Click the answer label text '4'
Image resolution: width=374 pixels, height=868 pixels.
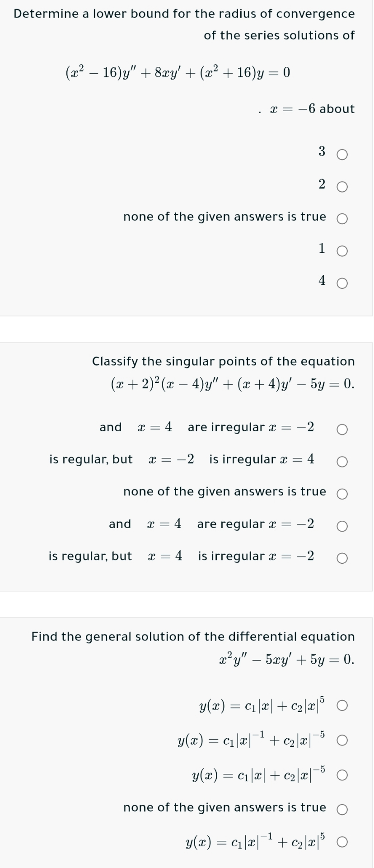click(x=321, y=281)
